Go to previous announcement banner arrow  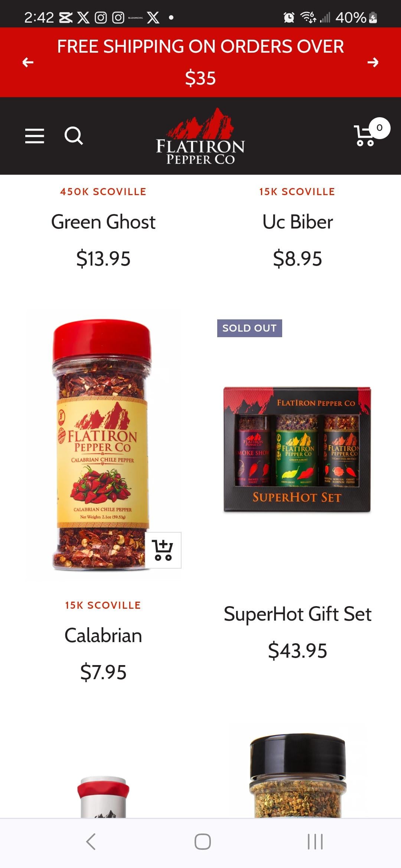(28, 62)
